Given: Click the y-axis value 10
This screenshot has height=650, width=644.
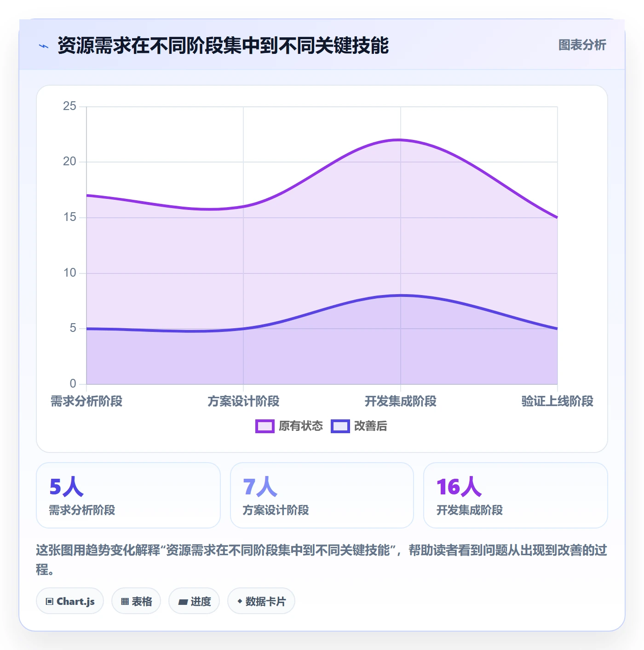Looking at the screenshot, I should (69, 273).
